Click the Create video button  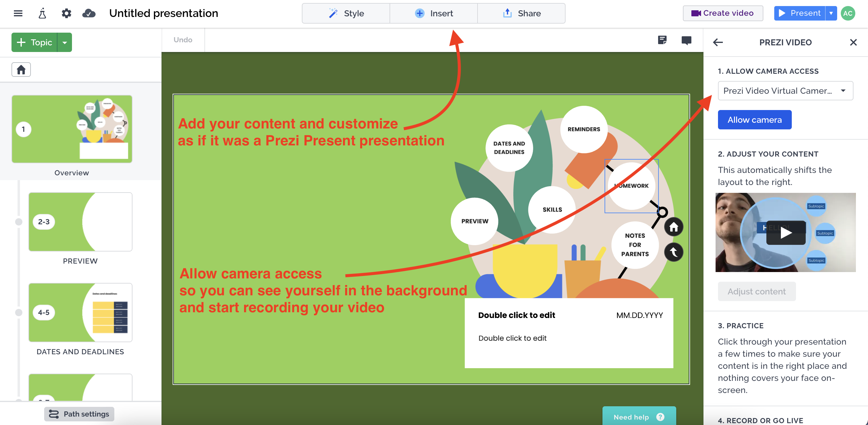coord(723,14)
